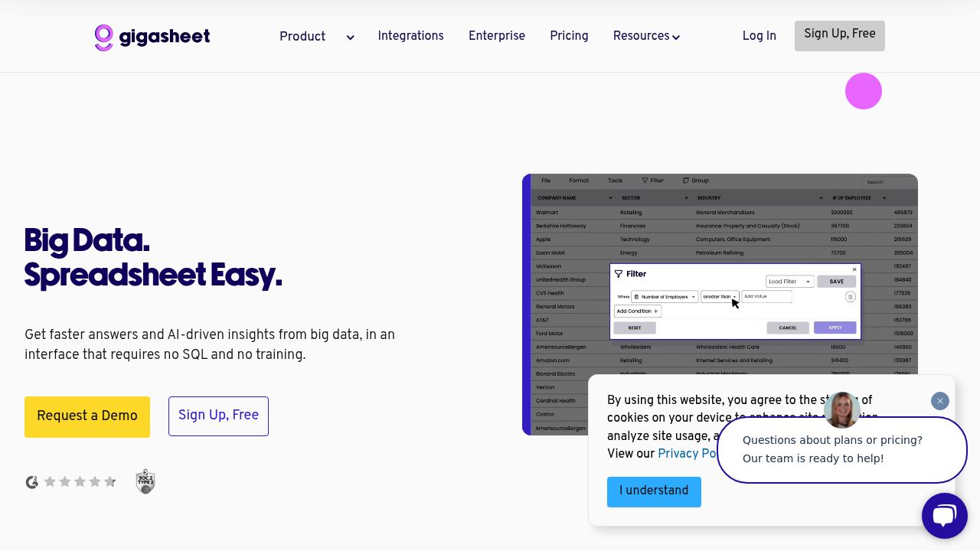Image resolution: width=980 pixels, height=551 pixels.
Task: Visit the Pricing page
Action: [x=569, y=36]
